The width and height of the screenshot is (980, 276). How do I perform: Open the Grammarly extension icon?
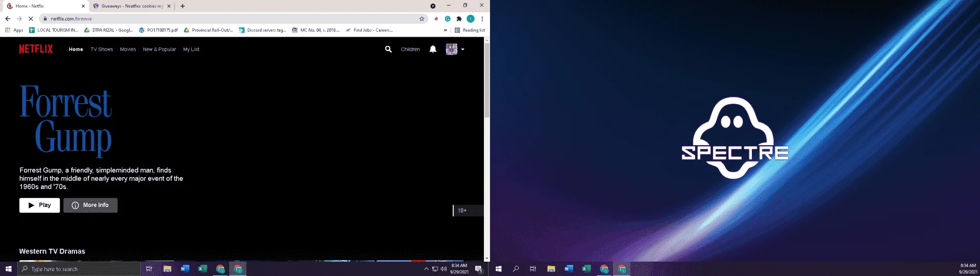click(448, 19)
